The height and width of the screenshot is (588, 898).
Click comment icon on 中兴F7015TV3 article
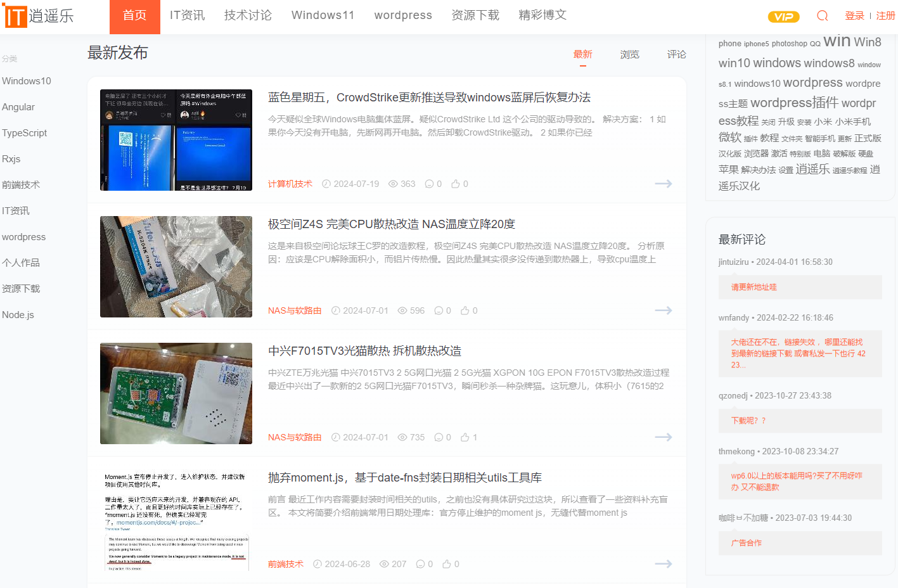pos(439,437)
